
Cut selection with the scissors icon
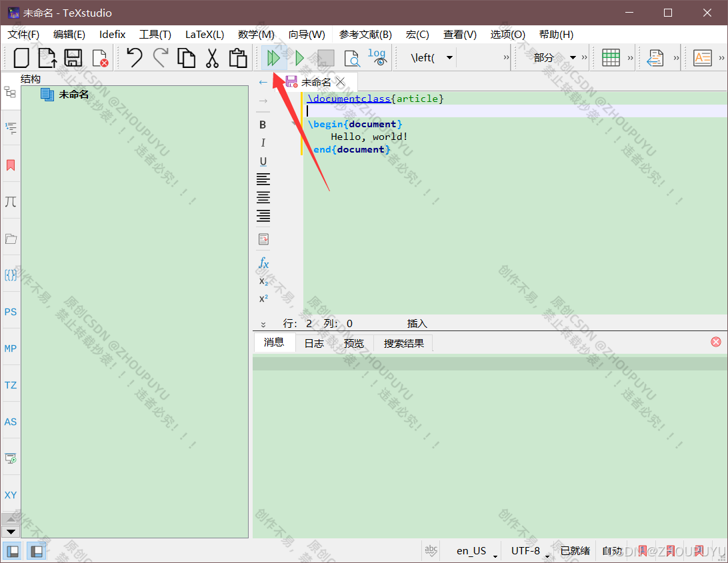[212, 58]
